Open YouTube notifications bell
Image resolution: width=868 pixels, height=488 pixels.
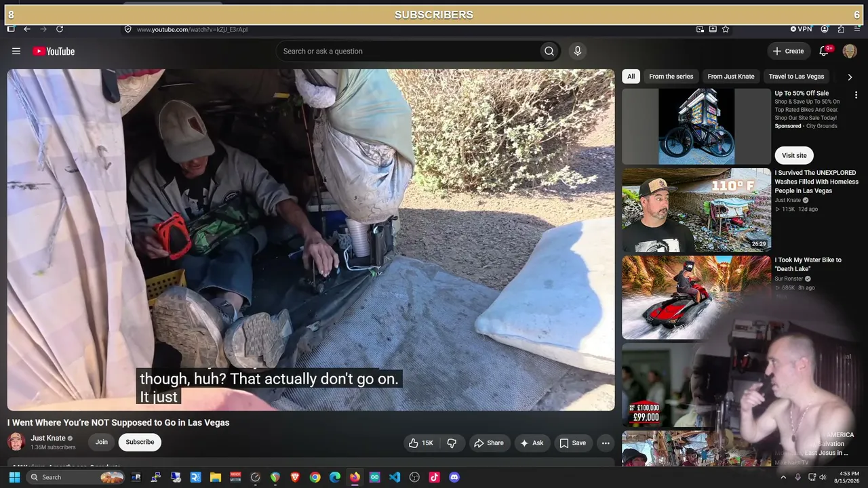click(x=825, y=52)
